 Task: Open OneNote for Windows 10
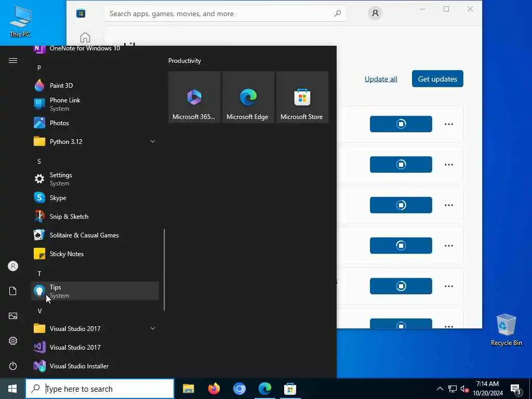(x=95, y=48)
